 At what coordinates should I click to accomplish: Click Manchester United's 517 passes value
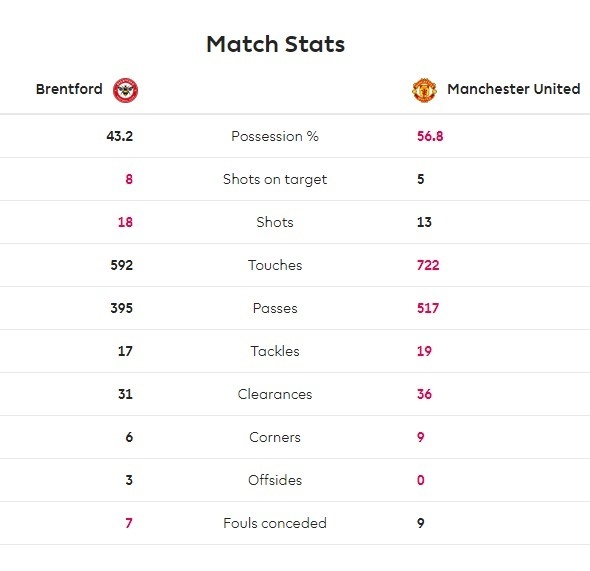[x=428, y=308]
